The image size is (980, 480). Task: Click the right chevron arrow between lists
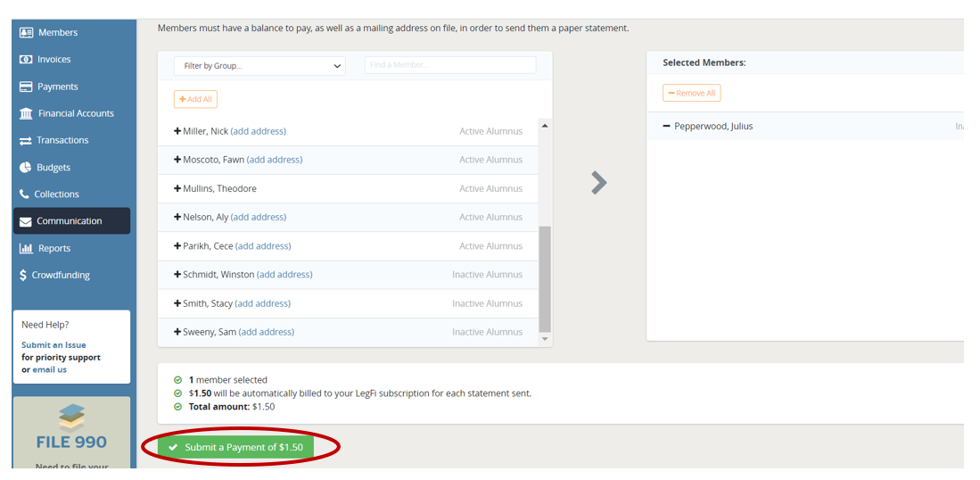pyautogui.click(x=599, y=183)
